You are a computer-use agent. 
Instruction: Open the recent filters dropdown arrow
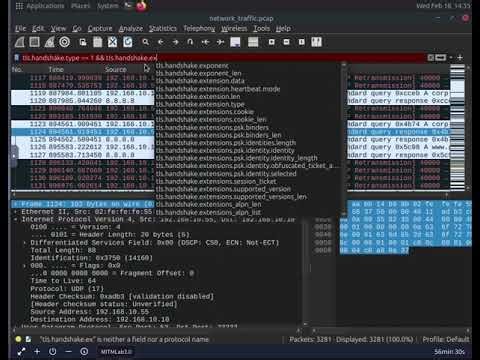click(451, 58)
